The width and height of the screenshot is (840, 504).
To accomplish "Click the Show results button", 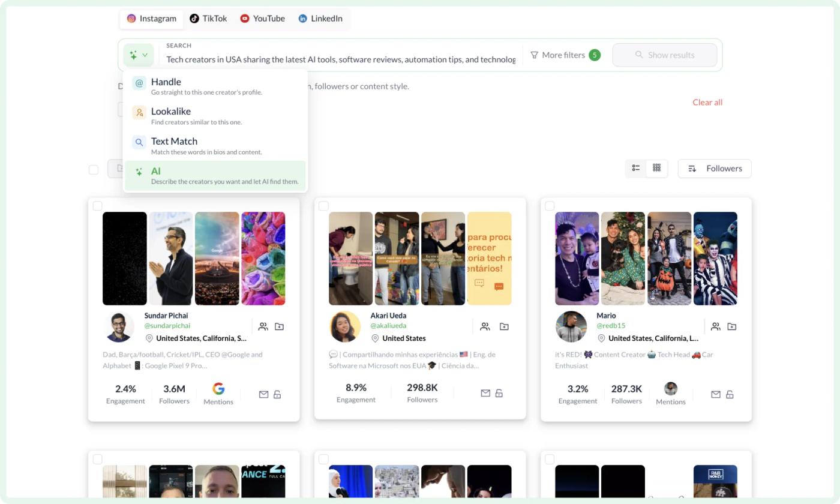I will [x=664, y=55].
